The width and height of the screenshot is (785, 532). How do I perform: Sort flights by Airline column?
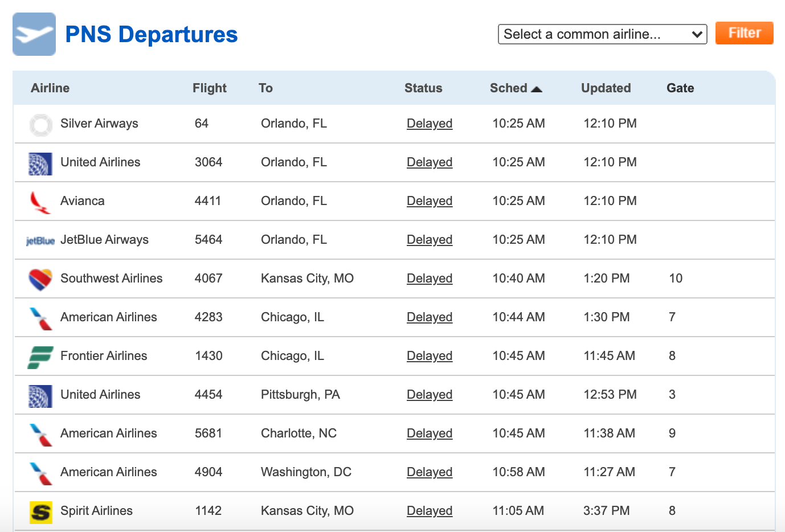pyautogui.click(x=50, y=88)
